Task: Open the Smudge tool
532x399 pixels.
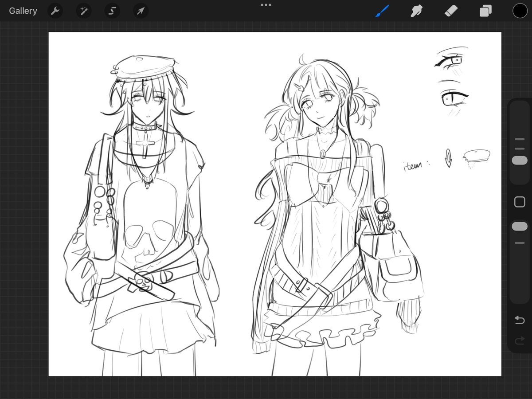Action: [417, 11]
